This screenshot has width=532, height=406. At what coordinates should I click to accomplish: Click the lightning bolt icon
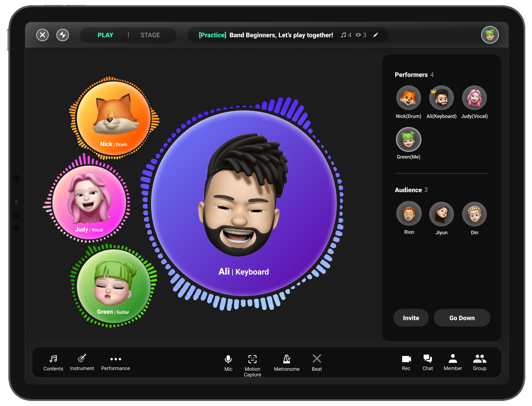(63, 35)
